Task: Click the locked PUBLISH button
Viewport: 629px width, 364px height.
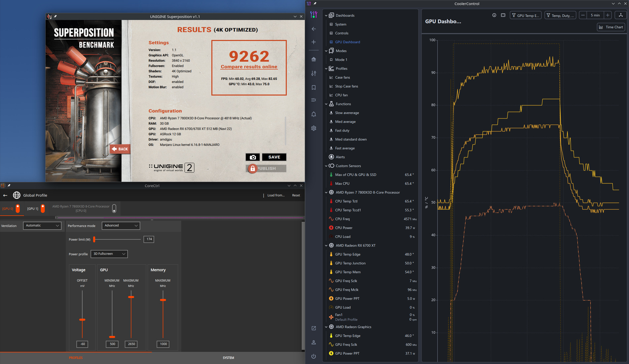Action: (x=266, y=168)
